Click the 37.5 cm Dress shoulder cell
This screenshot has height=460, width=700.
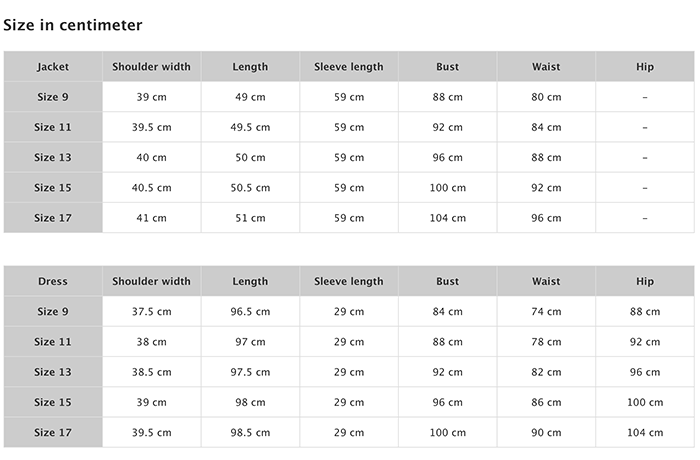(x=152, y=312)
